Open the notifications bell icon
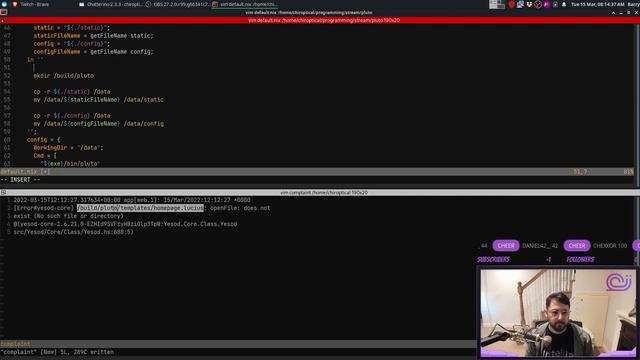 564,4
